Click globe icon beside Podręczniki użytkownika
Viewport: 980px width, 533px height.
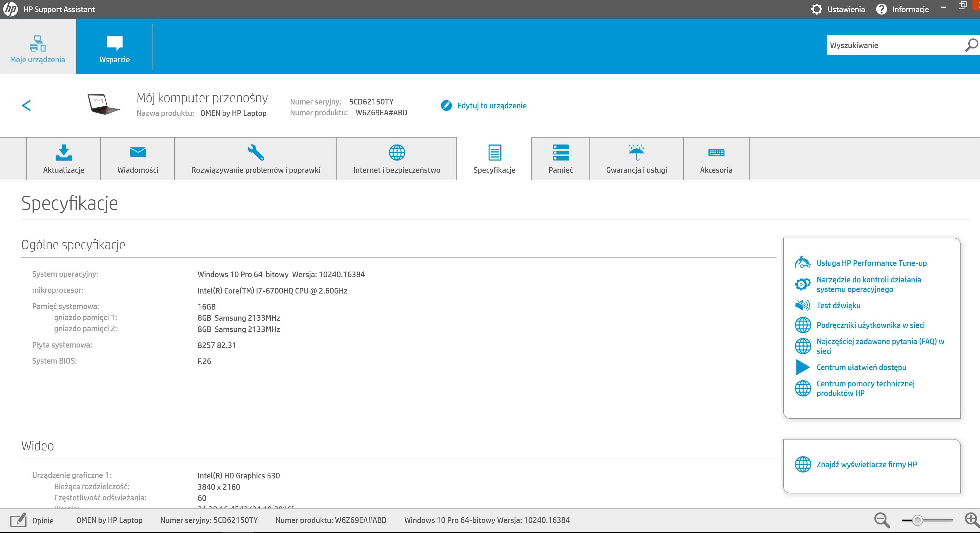click(803, 325)
